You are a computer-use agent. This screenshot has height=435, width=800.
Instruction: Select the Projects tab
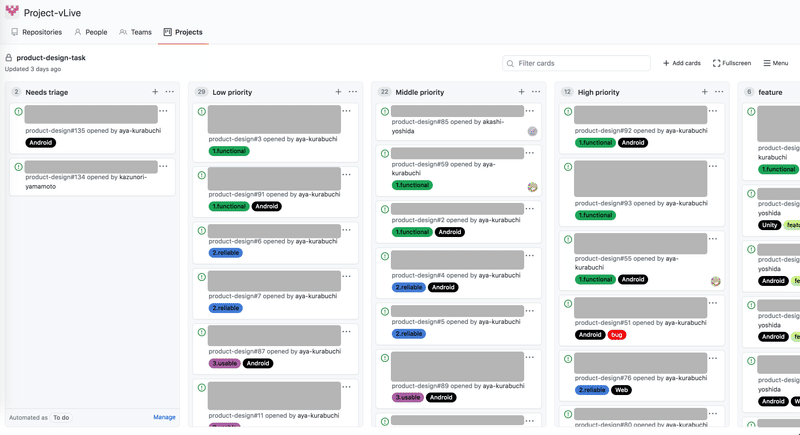click(183, 32)
